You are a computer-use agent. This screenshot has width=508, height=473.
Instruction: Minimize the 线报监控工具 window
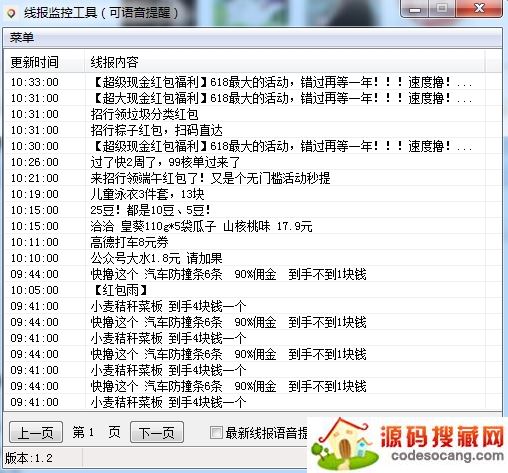(414, 9)
